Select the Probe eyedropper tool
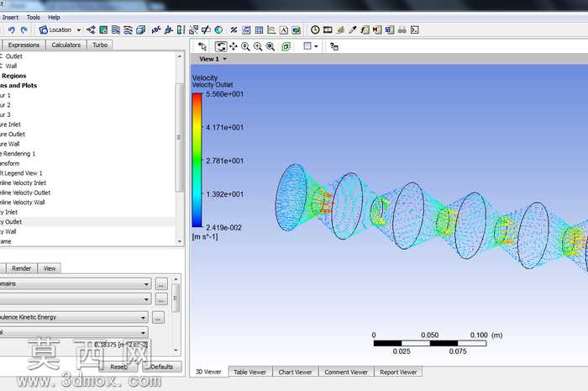This screenshot has height=391, width=588. 353,29
